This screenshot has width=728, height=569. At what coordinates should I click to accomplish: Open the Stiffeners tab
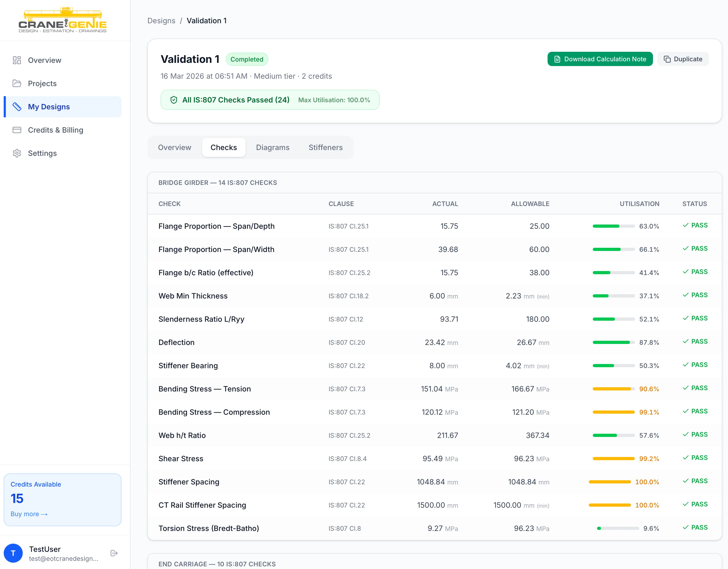(x=326, y=147)
